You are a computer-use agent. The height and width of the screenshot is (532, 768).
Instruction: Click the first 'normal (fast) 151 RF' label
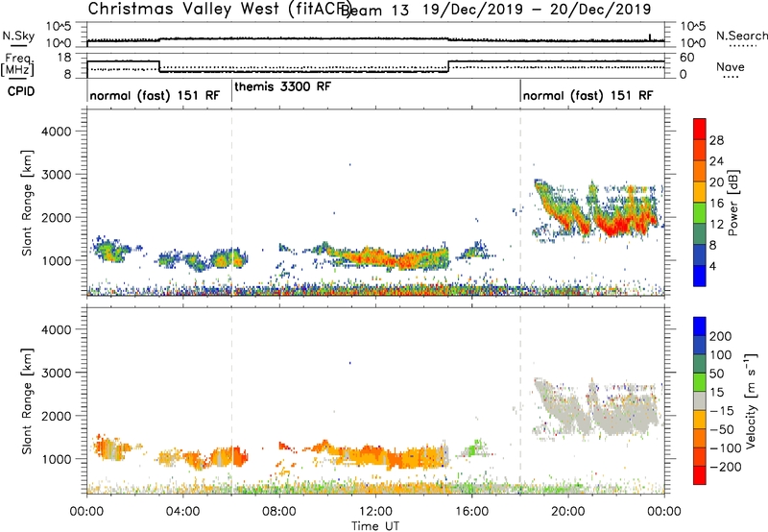coord(155,95)
